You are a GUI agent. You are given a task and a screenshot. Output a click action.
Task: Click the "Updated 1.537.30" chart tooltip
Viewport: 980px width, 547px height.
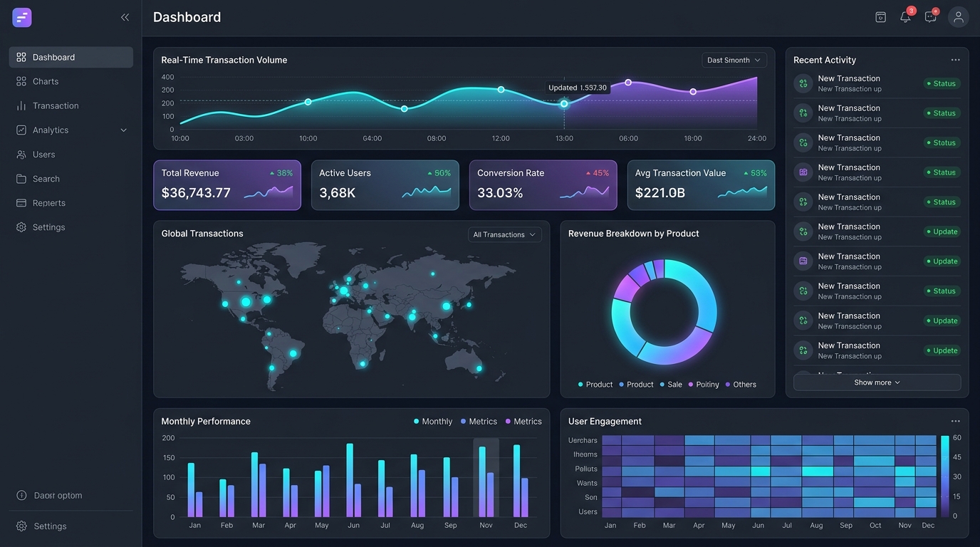(x=578, y=88)
